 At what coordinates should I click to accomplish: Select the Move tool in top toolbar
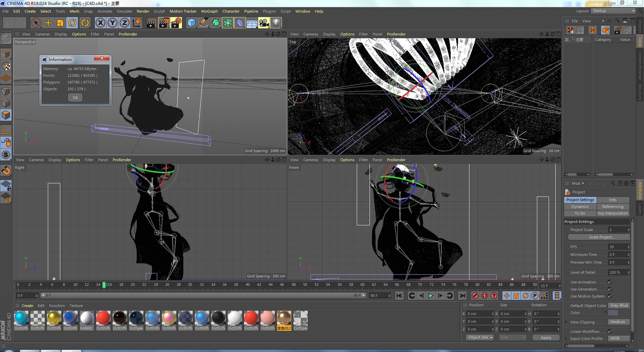[48, 23]
